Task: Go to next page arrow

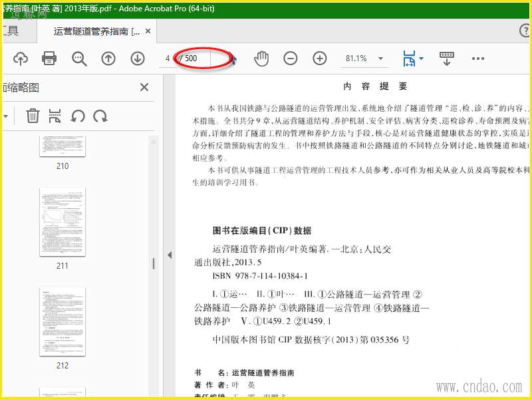Action: (x=138, y=59)
